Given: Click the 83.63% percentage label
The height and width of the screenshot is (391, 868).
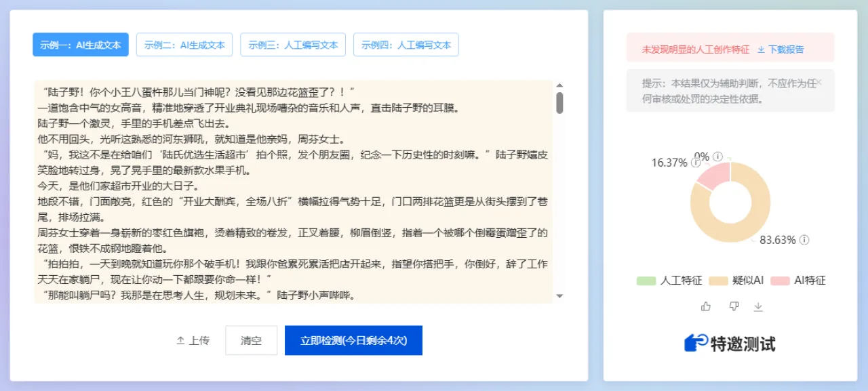Looking at the screenshot, I should click(777, 240).
